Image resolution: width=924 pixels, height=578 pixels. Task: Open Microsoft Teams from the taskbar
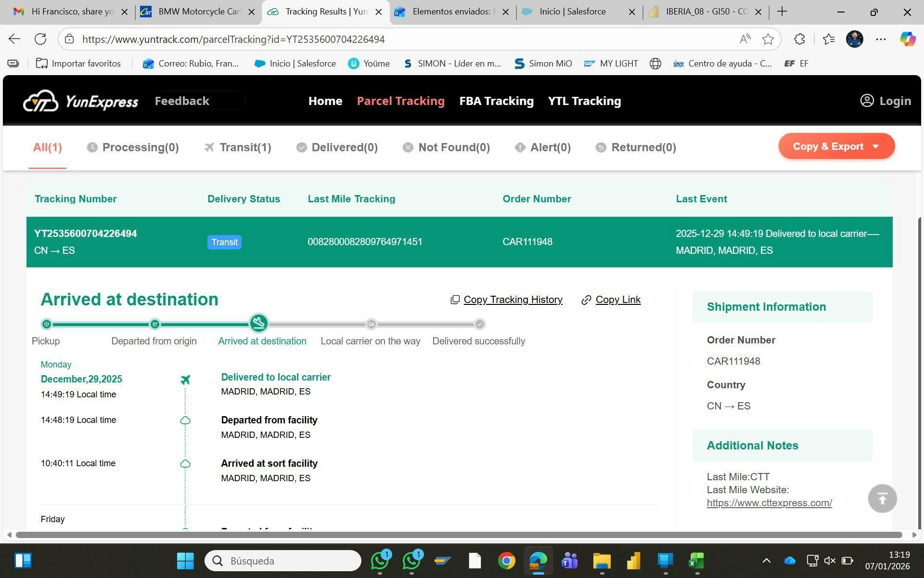click(569, 561)
